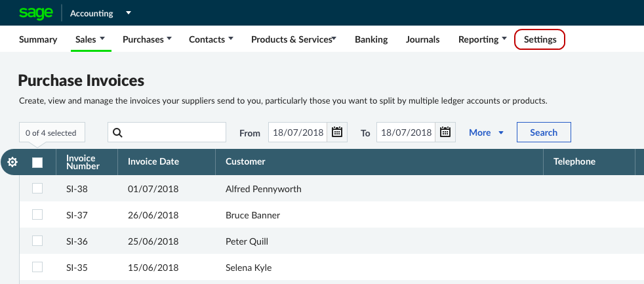The width and height of the screenshot is (644, 284).
Task: Click the Sage logo
Action: coord(35,12)
